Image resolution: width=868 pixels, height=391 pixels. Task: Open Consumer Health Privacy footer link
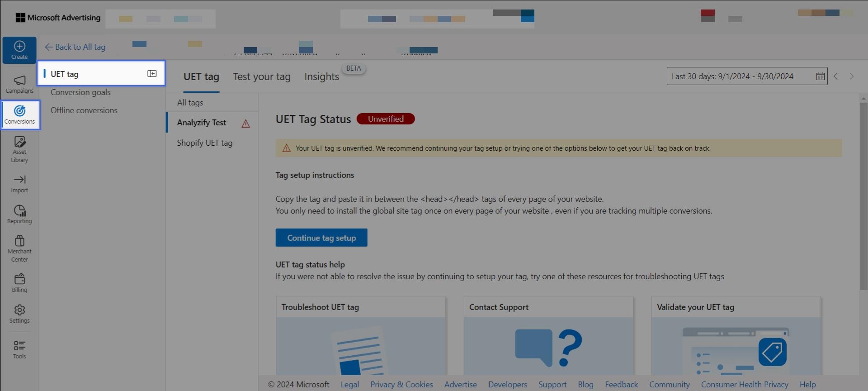click(745, 385)
